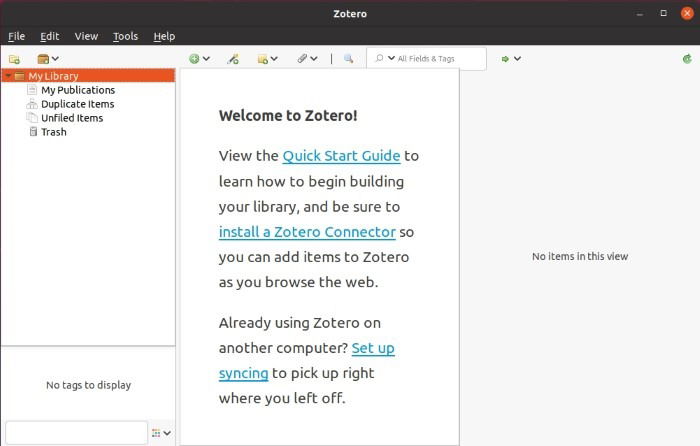This screenshot has height=446, width=700.
Task: Close the Zotero window
Action: (x=687, y=13)
